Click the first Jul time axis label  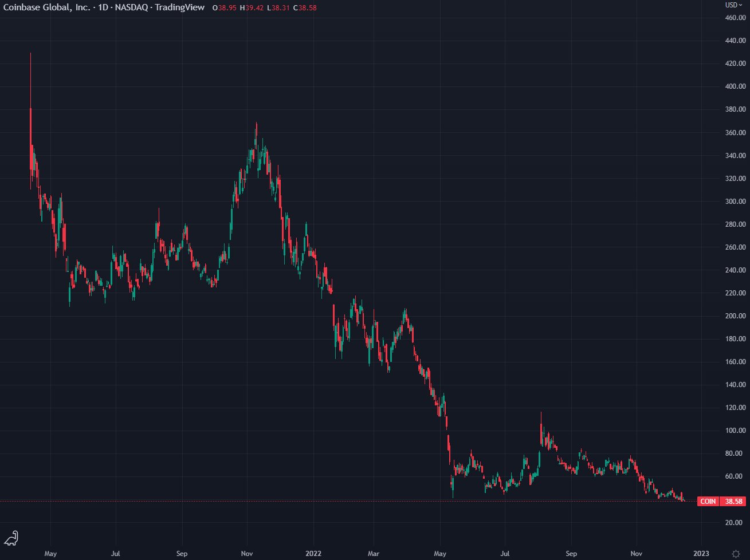point(116,554)
